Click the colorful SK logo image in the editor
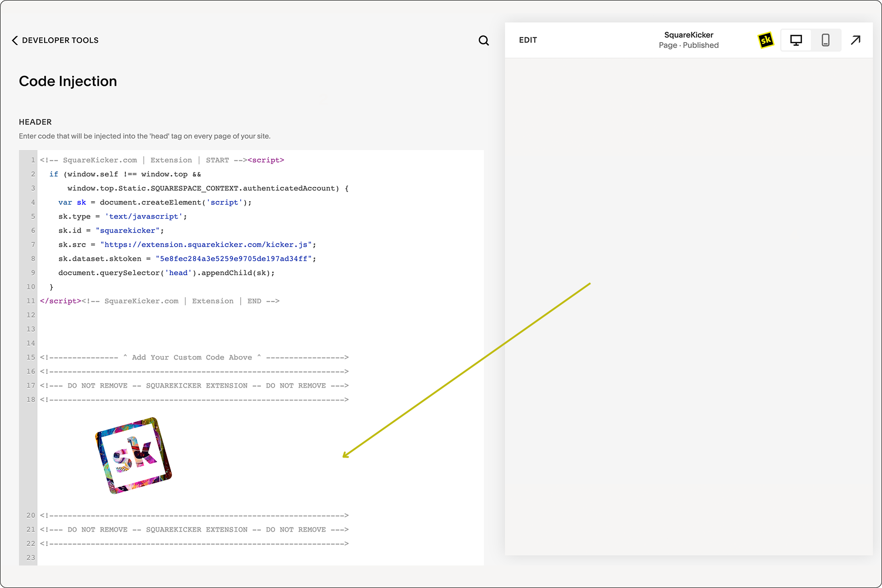 133,456
